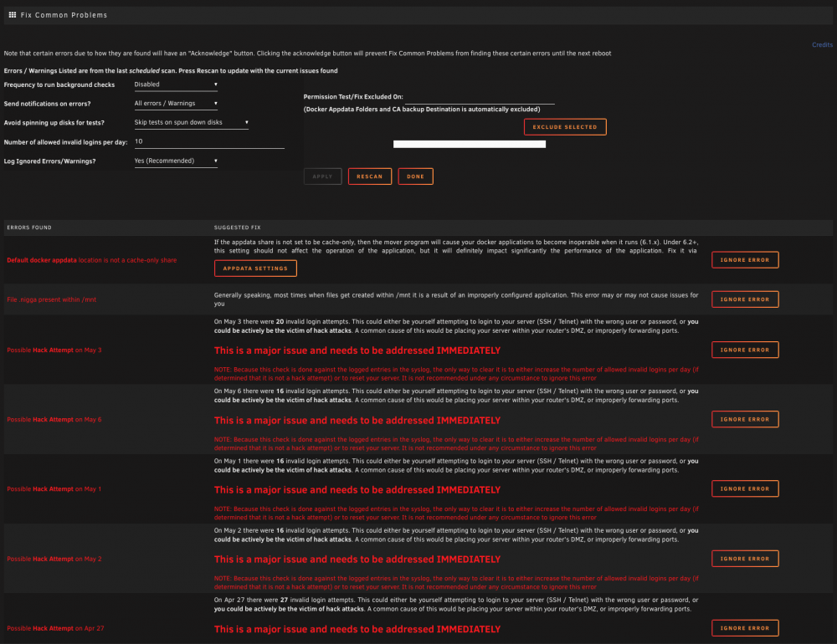Ignore error for Hack Attempt on May 3
This screenshot has width=837, height=644.
coord(745,350)
